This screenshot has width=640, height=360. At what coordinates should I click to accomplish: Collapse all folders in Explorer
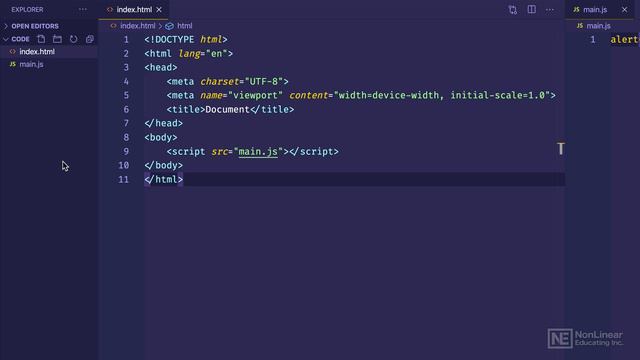coord(89,39)
